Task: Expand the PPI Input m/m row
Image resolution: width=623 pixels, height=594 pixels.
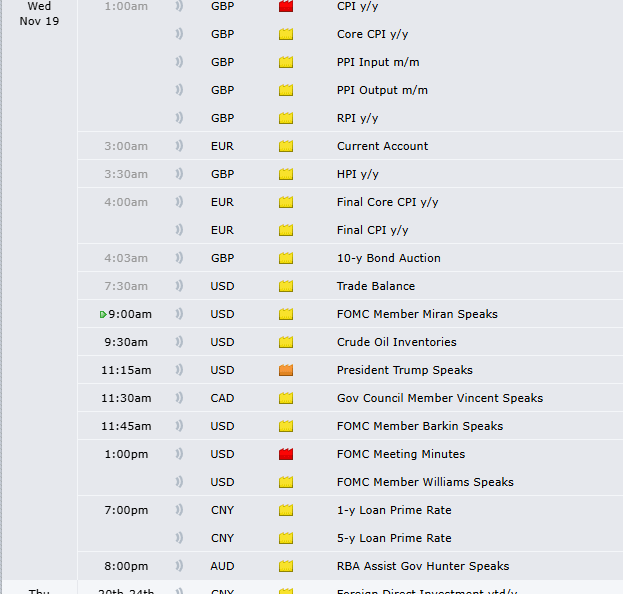Action: [x=378, y=62]
